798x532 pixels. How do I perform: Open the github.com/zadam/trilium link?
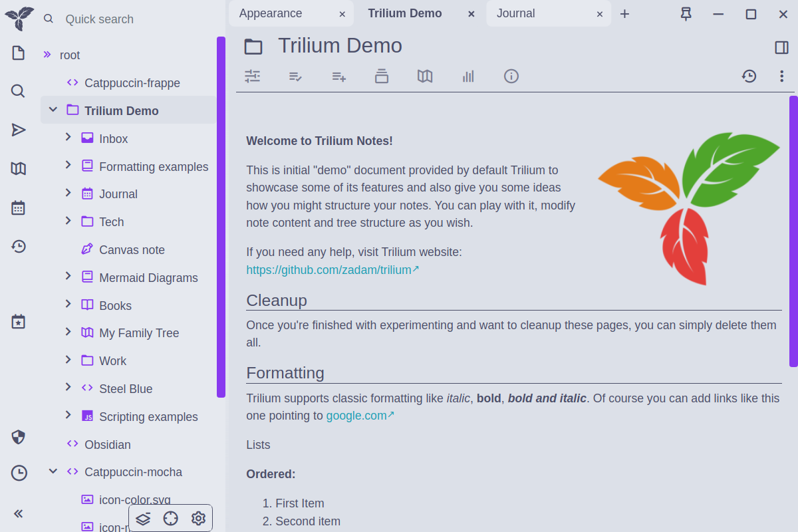[x=332, y=270]
